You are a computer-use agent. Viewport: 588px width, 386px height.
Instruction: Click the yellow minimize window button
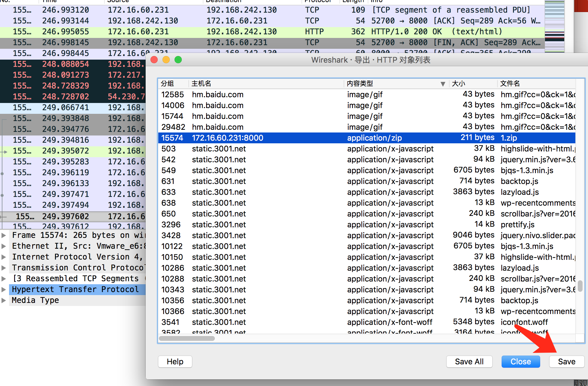(x=166, y=60)
